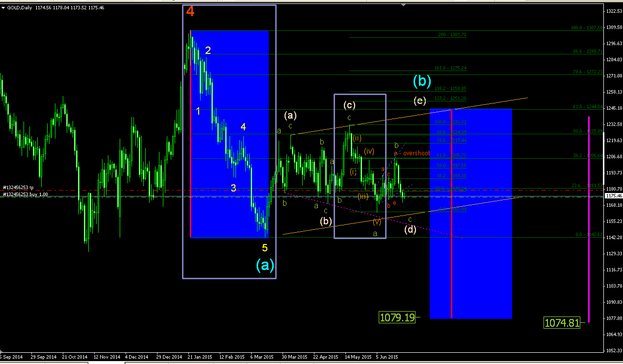Select the orange (ii) subwave label
The image size is (623, 364).
click(357, 139)
